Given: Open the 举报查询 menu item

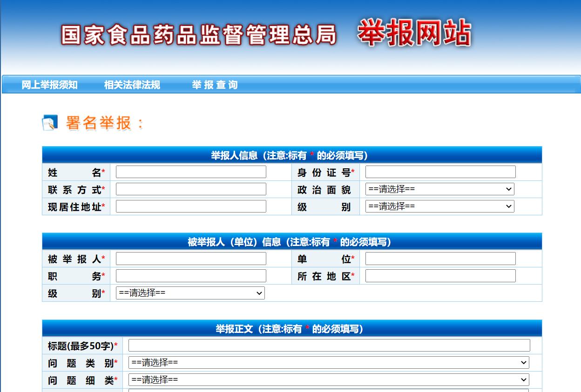Looking at the screenshot, I should click(215, 85).
